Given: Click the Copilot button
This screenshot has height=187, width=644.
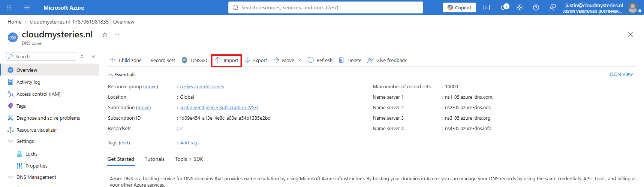Looking at the screenshot, I should [x=459, y=7].
